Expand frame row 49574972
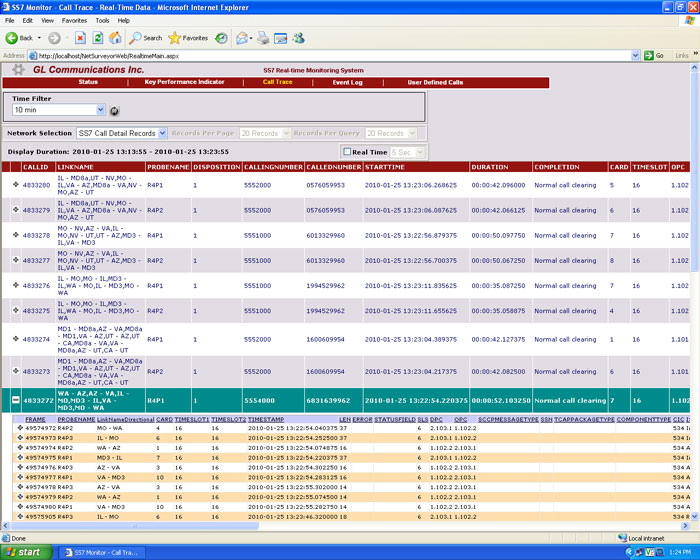700x560 pixels. 20,428
